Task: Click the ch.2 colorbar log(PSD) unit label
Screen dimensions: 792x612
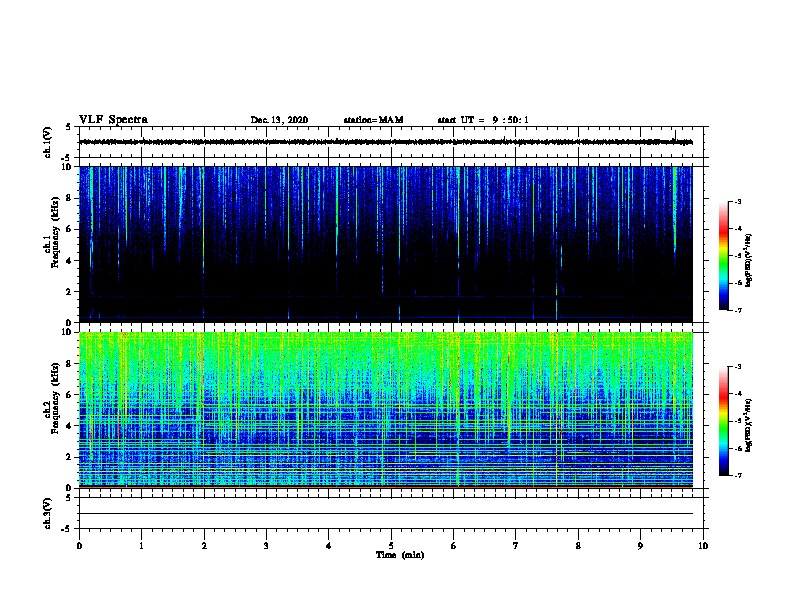Action: (x=749, y=425)
